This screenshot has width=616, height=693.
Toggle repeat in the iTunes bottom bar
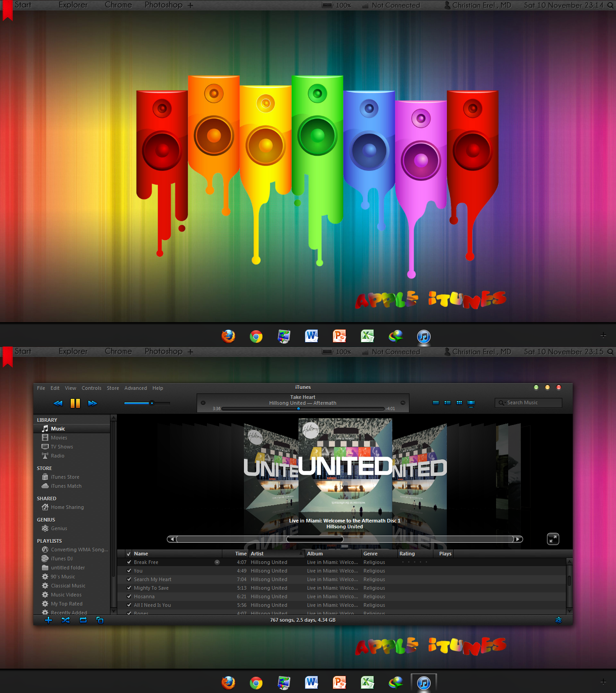83,620
